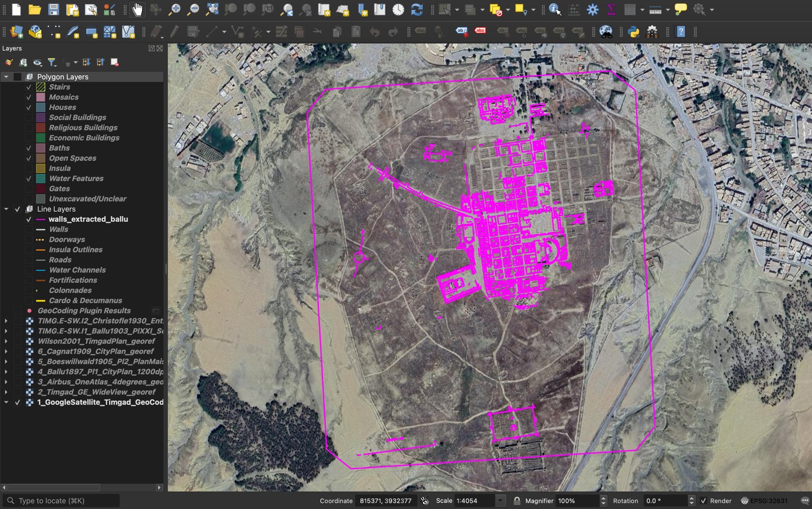Image resolution: width=812 pixels, height=509 pixels.
Task: Collapse the Line Layers group
Action: click(6, 209)
